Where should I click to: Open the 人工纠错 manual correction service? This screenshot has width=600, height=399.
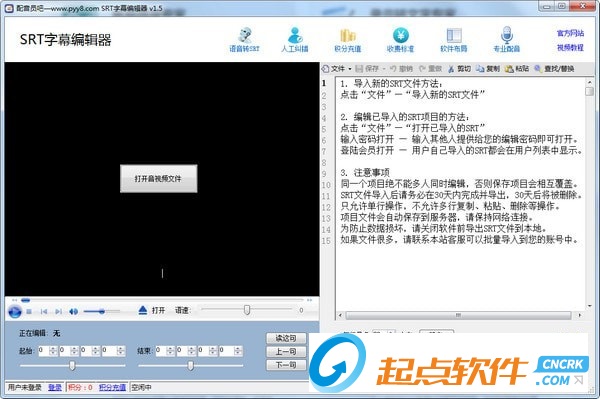295,40
